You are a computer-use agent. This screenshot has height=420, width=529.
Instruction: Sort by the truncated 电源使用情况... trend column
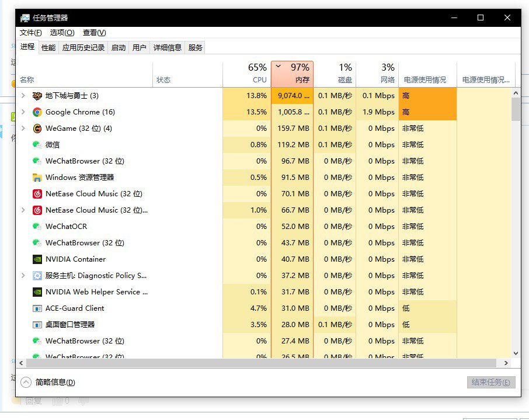(486, 74)
